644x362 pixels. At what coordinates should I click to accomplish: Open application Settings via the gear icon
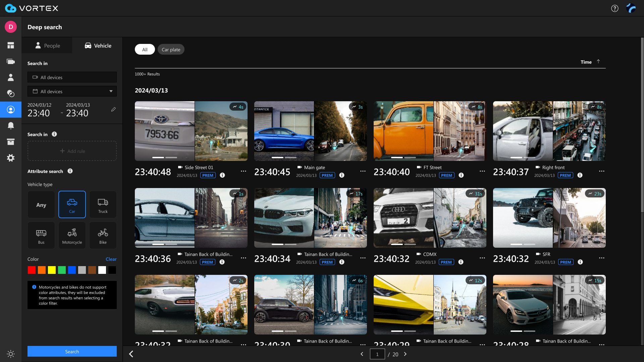[10, 158]
